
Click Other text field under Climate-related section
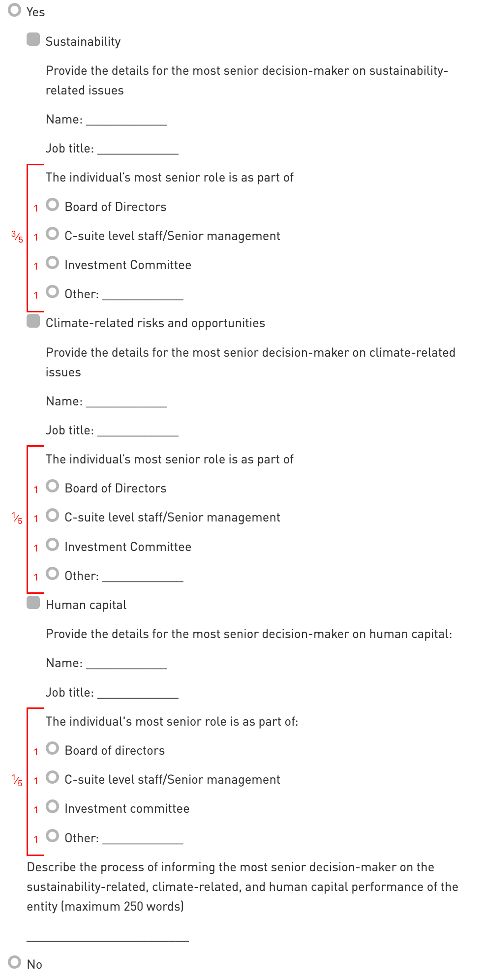[143, 576]
